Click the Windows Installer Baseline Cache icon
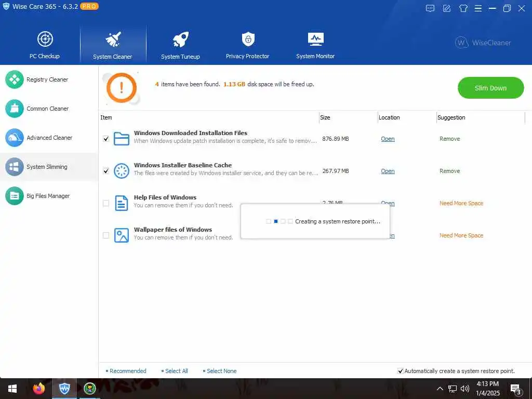This screenshot has height=399, width=532. pyautogui.click(x=121, y=171)
